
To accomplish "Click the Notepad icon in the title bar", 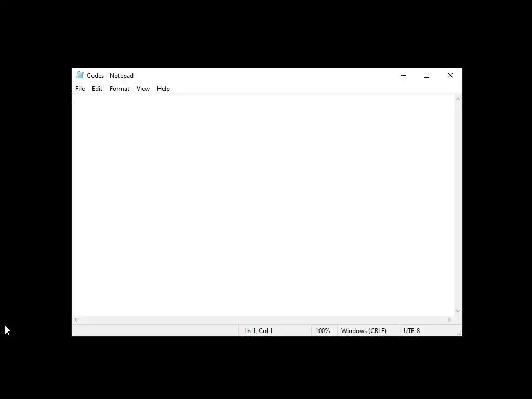I will 80,75.
